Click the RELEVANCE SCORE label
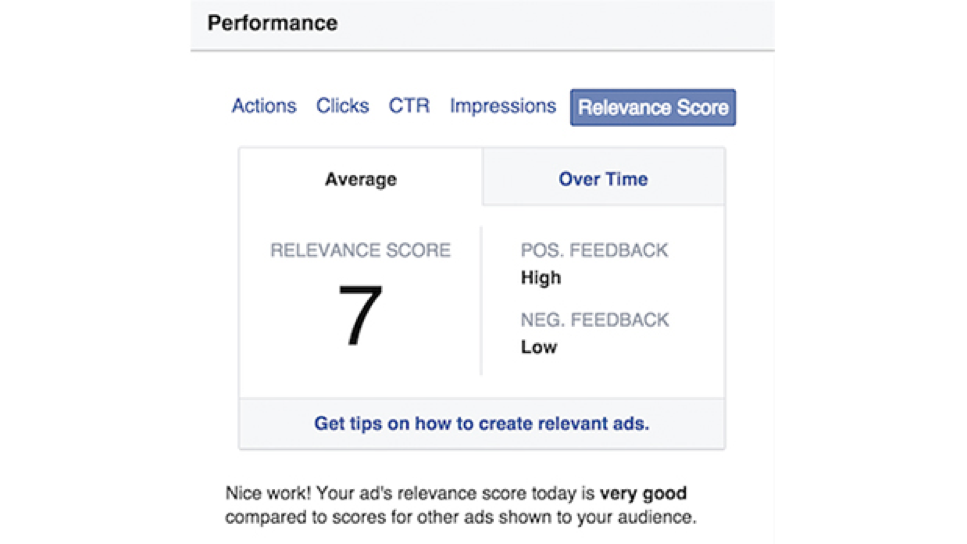Screen dimensions: 967x544 [360, 250]
